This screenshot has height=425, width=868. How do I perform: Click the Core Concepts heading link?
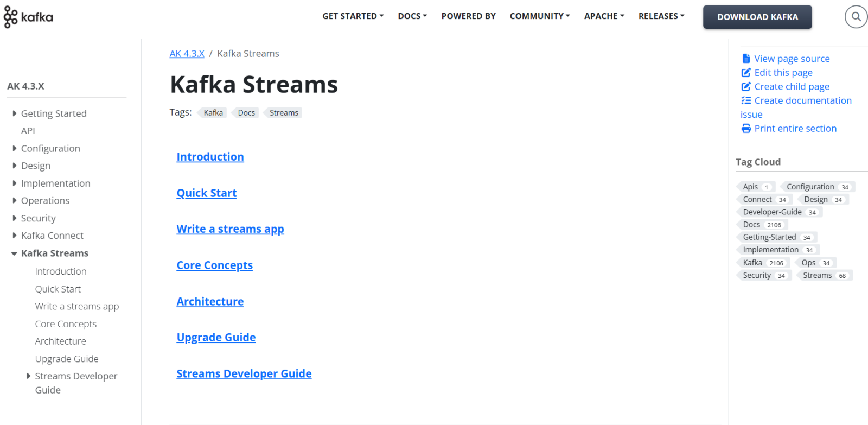pyautogui.click(x=215, y=265)
